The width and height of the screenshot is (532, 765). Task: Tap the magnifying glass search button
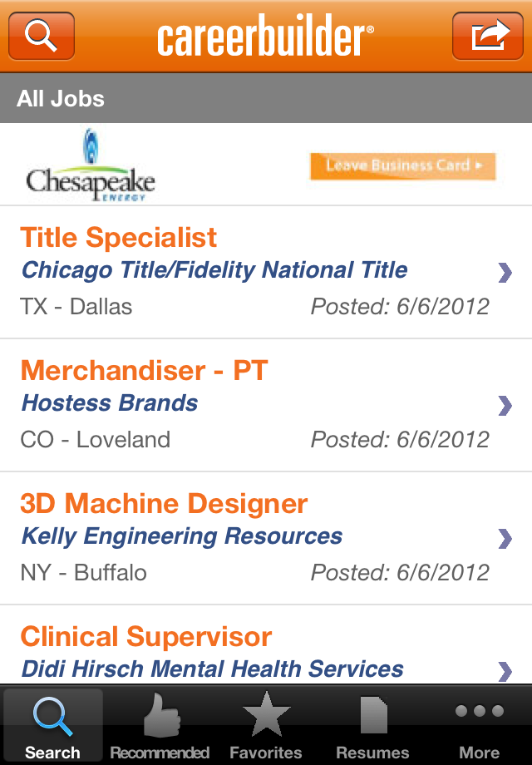(42, 36)
